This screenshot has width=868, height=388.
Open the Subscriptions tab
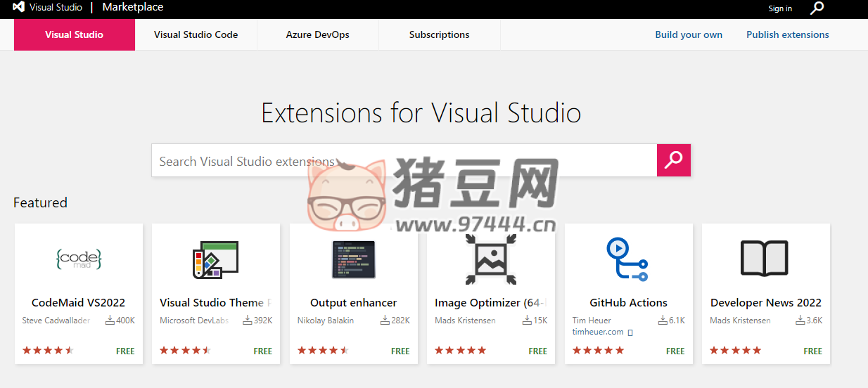pyautogui.click(x=440, y=34)
